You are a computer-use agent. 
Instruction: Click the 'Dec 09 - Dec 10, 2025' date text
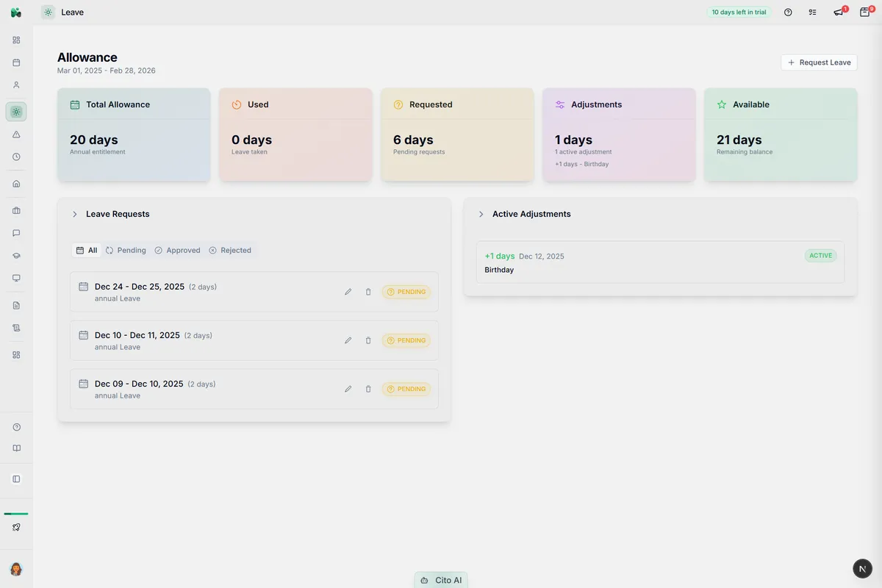[x=139, y=384]
